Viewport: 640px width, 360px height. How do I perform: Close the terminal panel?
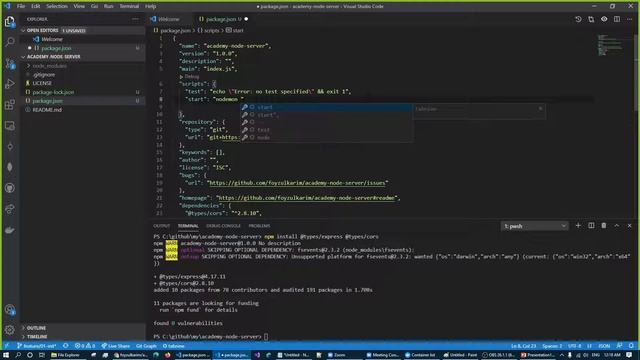[x=629, y=226]
